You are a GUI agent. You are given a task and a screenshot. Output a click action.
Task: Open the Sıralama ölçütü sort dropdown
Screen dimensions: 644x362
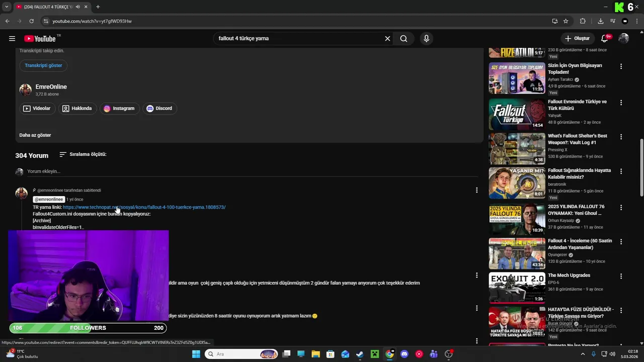(83, 154)
